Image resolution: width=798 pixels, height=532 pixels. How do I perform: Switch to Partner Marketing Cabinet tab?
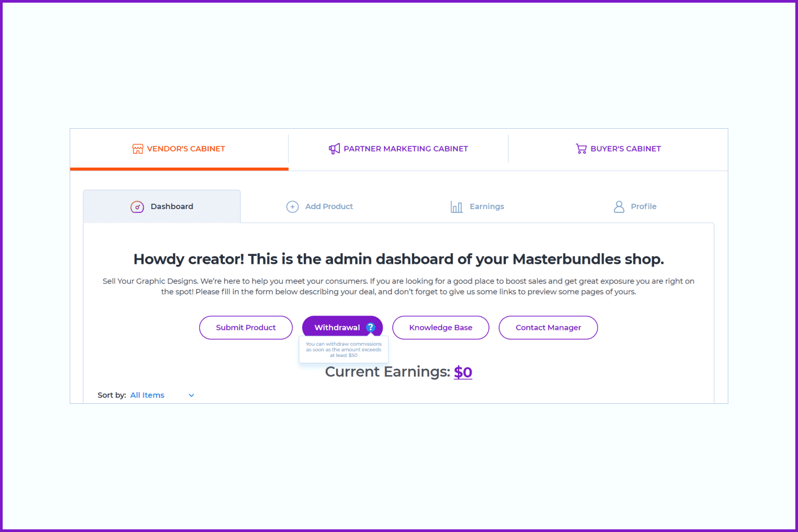tap(398, 149)
